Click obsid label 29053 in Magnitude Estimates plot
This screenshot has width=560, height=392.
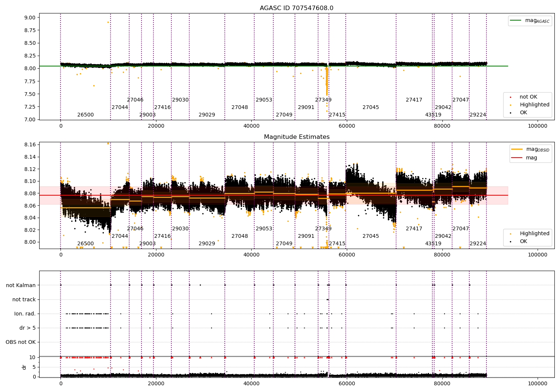click(x=264, y=229)
